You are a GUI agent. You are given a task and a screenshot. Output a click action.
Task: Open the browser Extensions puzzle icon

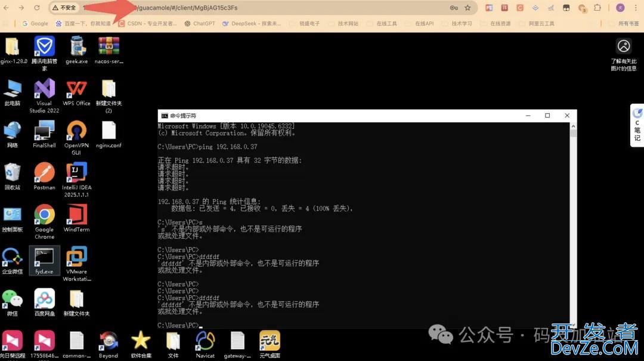pyautogui.click(x=597, y=8)
